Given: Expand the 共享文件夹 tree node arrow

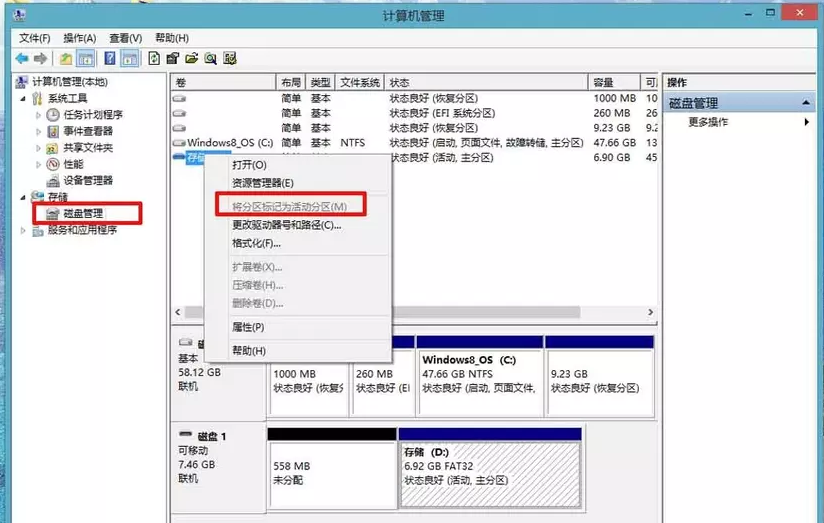Looking at the screenshot, I should point(38,148).
